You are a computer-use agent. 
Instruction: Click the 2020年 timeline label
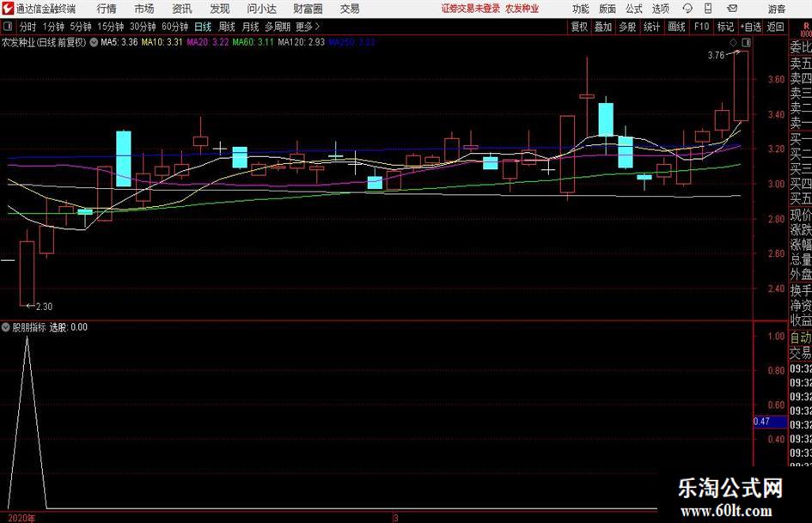21,518
